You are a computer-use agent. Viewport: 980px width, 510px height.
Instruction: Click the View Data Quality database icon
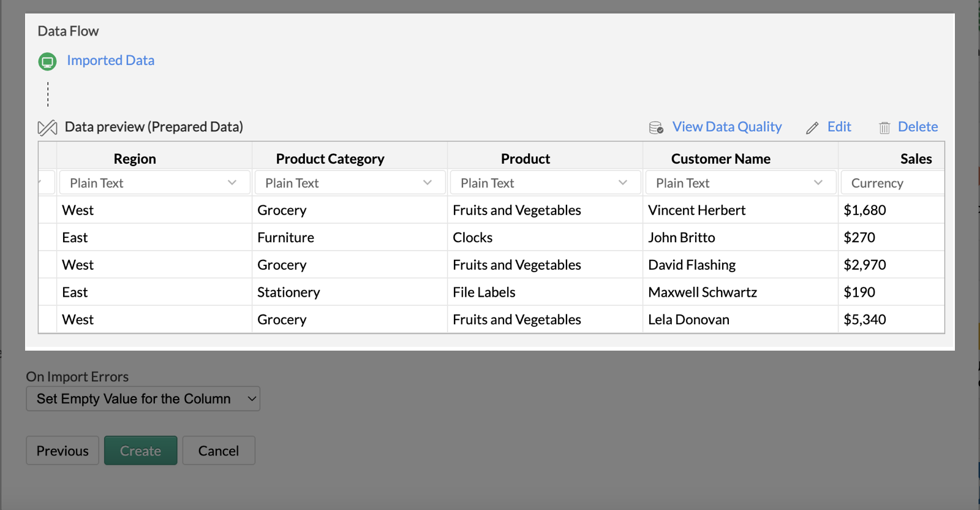pyautogui.click(x=656, y=128)
